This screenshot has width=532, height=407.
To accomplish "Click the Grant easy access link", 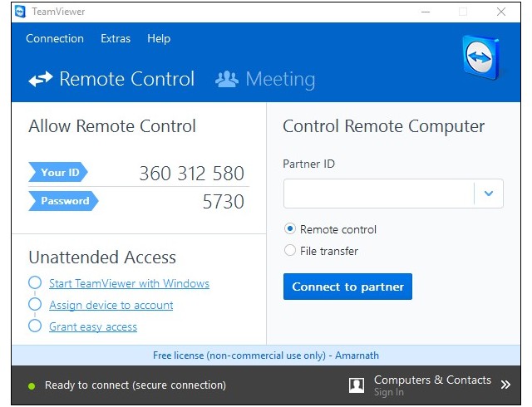I will [x=93, y=327].
